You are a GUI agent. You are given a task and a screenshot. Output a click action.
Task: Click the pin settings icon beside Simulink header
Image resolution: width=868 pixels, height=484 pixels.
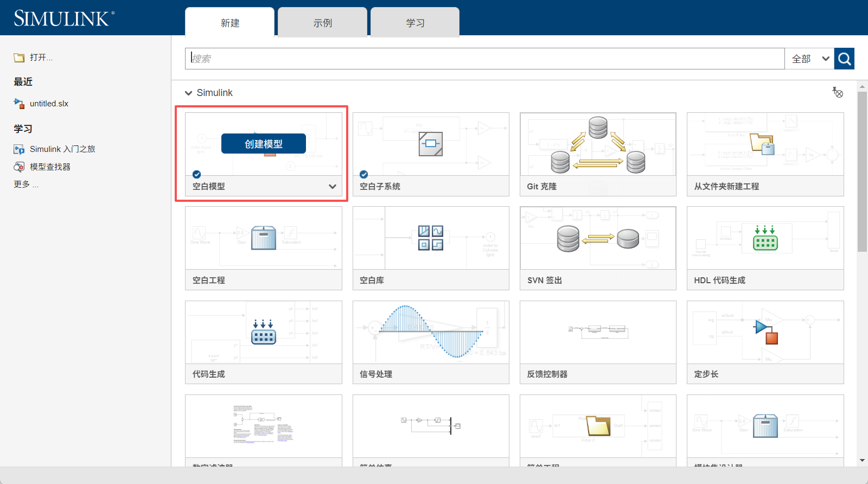click(x=838, y=92)
